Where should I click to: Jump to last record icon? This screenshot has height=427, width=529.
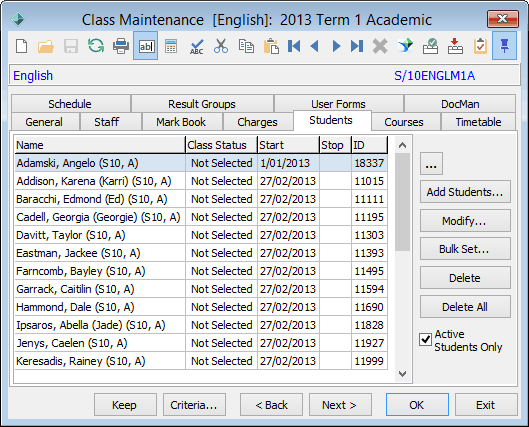pos(357,46)
